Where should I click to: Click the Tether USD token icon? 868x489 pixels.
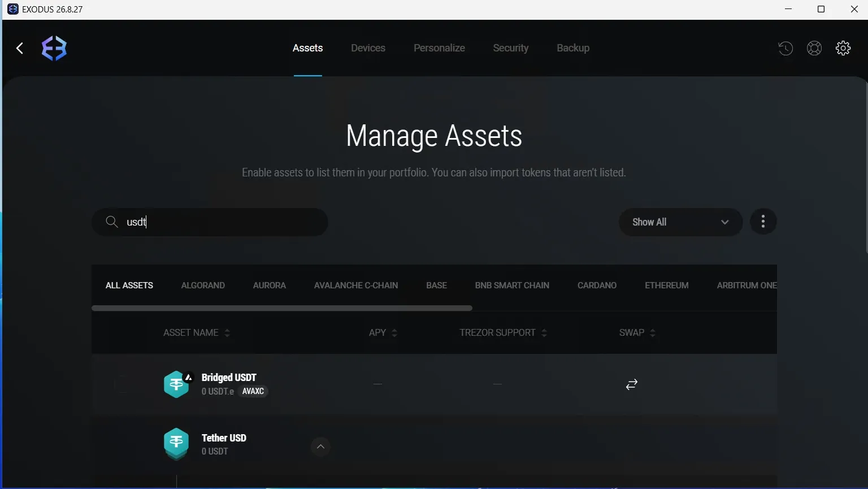176,444
